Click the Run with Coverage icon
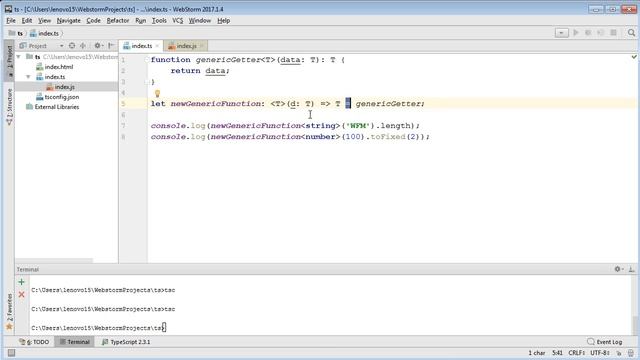Screen dimensions: 640x360 pyautogui.click(x=600, y=33)
